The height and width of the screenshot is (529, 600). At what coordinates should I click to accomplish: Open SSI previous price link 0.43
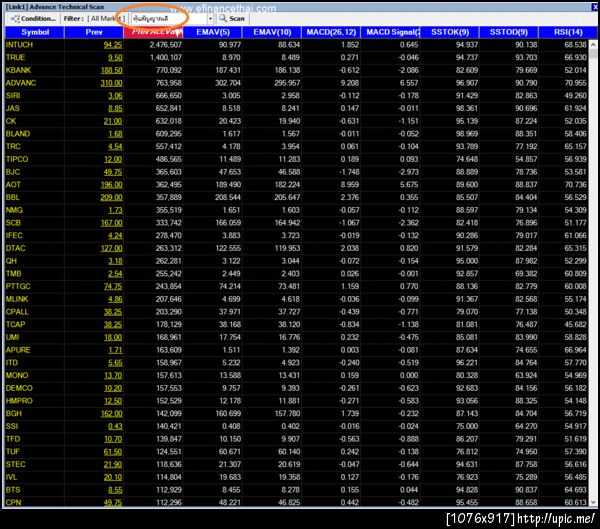tap(115, 426)
